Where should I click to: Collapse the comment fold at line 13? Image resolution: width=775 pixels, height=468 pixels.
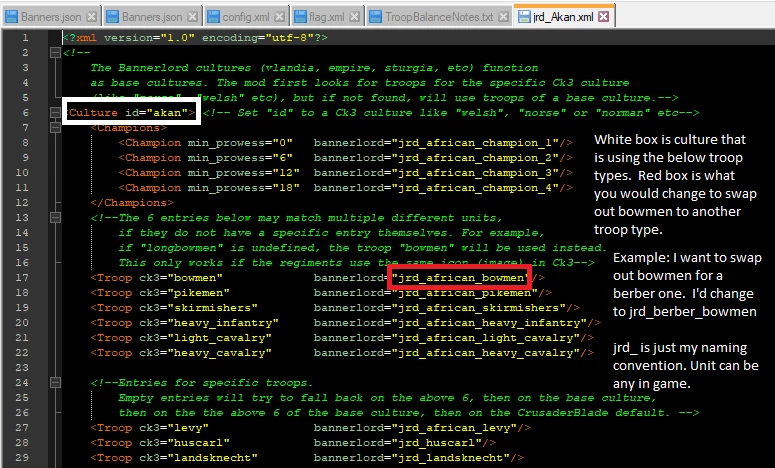pos(55,217)
